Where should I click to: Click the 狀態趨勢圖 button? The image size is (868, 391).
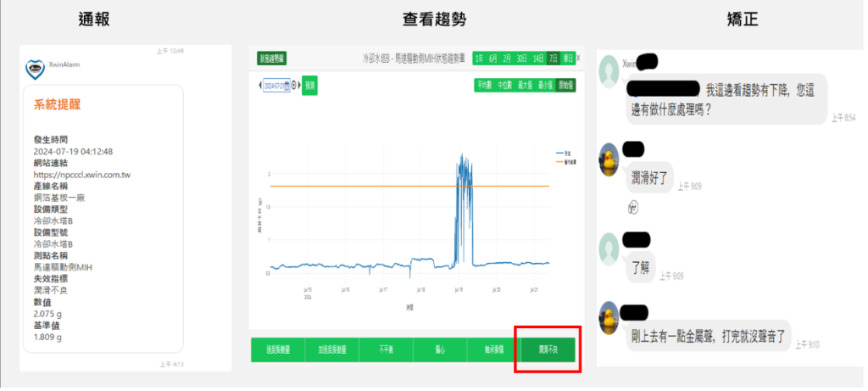click(x=271, y=58)
